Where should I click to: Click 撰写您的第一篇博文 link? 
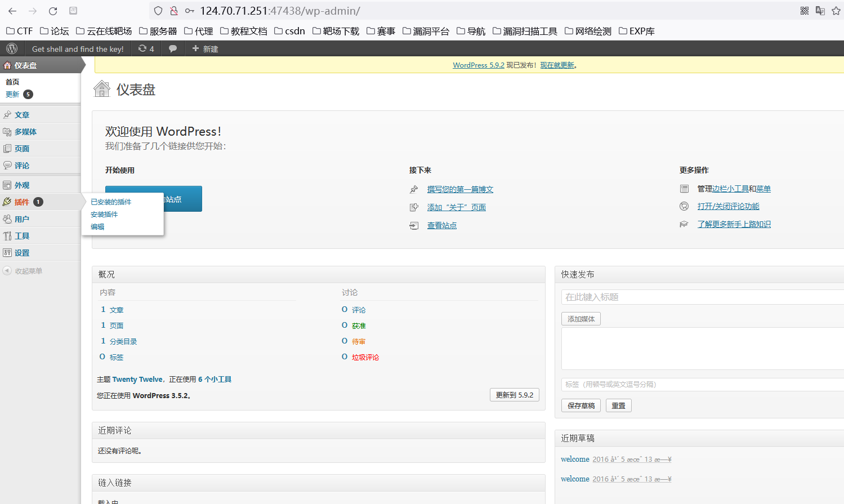pos(460,189)
